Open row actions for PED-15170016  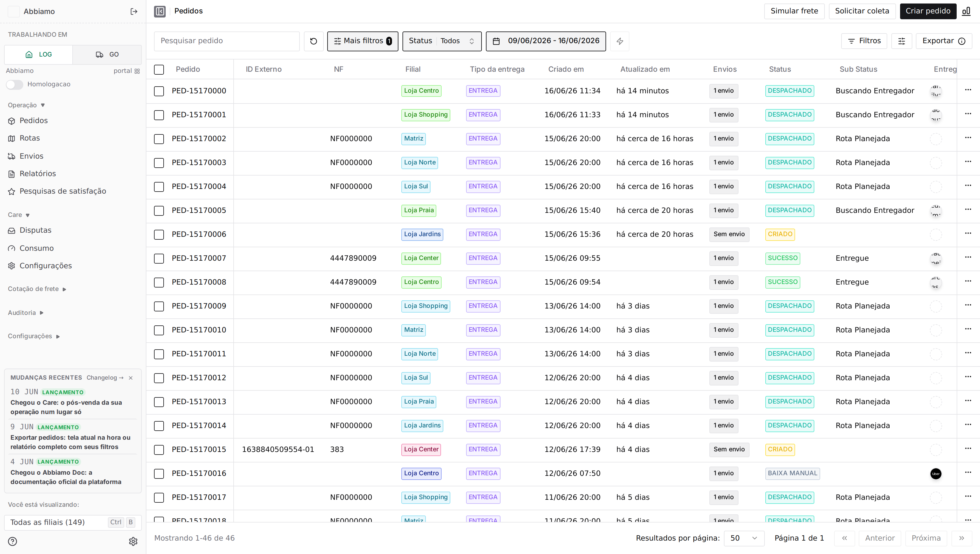click(968, 472)
